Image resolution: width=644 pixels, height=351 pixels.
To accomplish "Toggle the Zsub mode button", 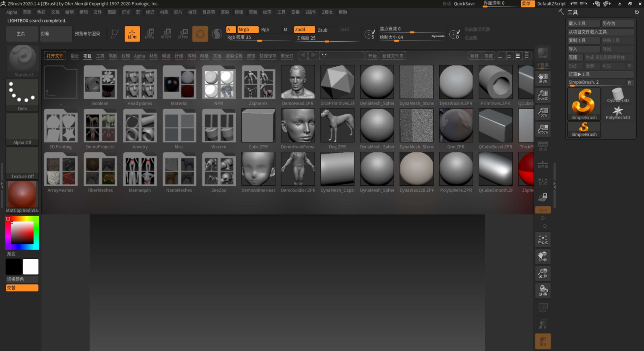I will [326, 30].
